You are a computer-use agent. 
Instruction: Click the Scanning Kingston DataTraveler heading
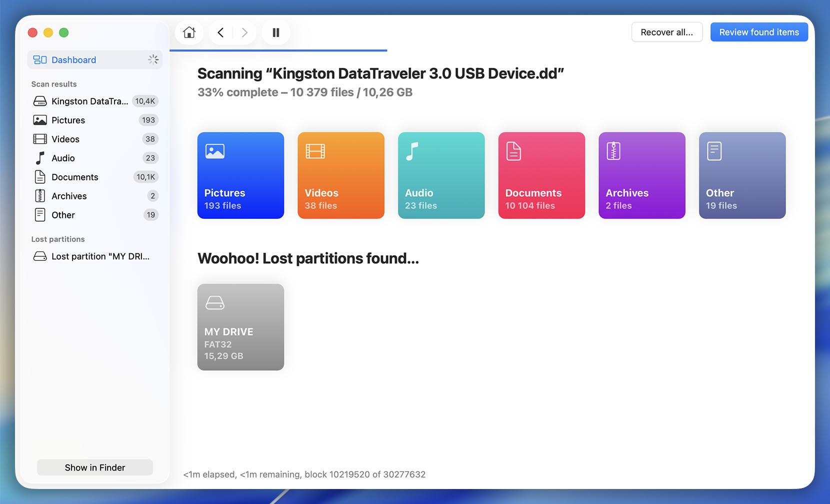click(381, 73)
